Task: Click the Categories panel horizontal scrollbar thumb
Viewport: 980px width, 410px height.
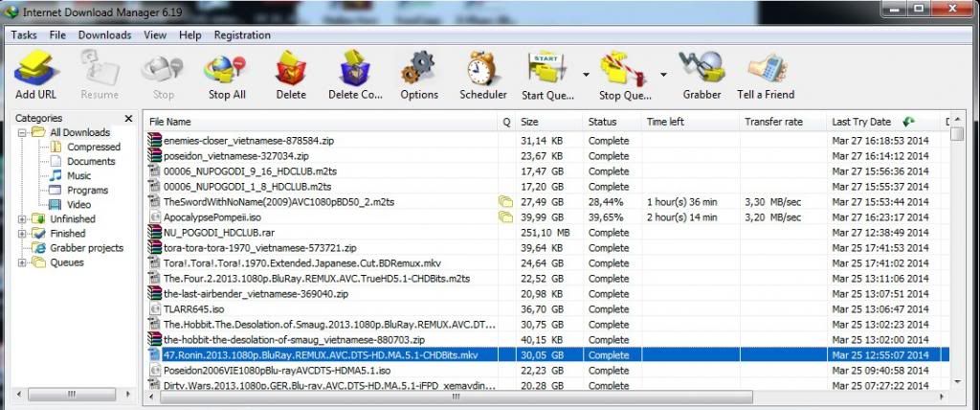Action: click(x=72, y=395)
